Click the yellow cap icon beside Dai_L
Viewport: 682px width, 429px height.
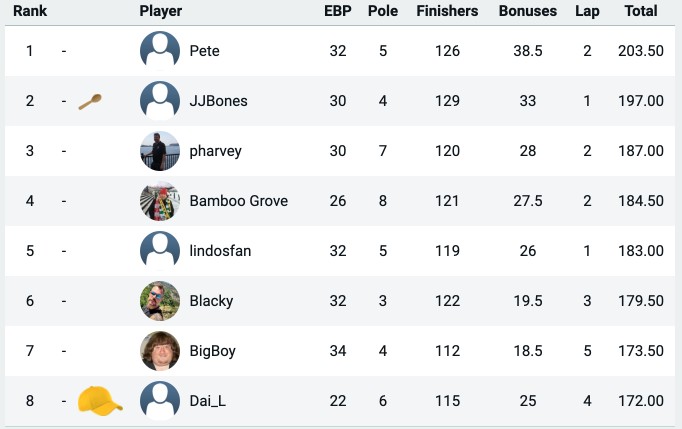[x=100, y=401]
